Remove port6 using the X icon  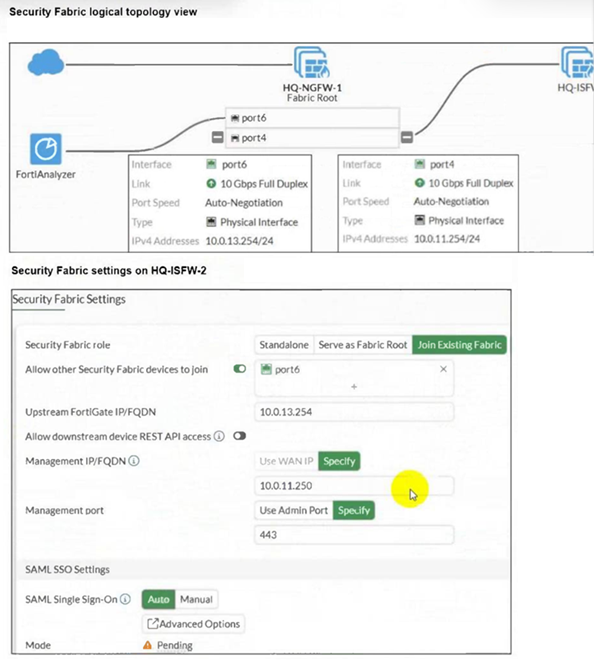(x=443, y=369)
